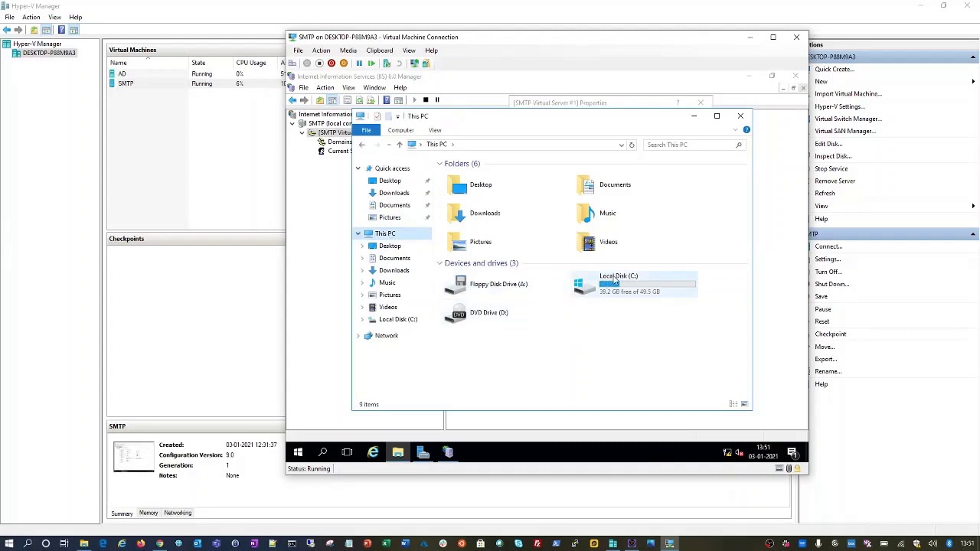Click Checkpoint in the SMTP actions list
980x551 pixels.
(x=831, y=334)
